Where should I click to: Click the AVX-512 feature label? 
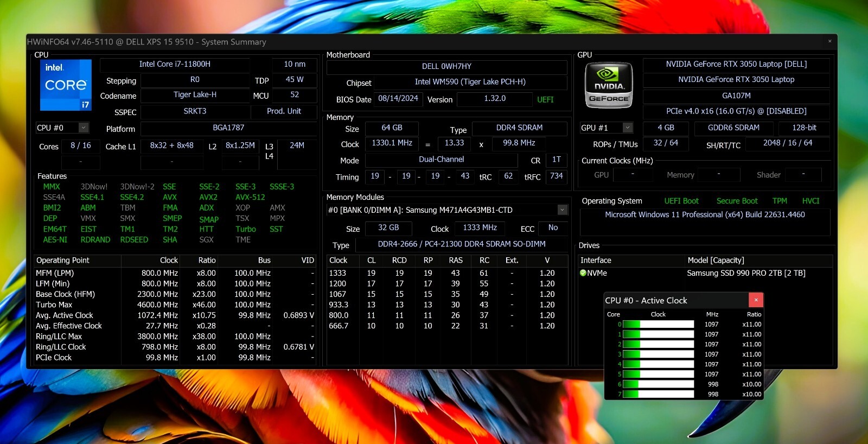click(x=250, y=197)
